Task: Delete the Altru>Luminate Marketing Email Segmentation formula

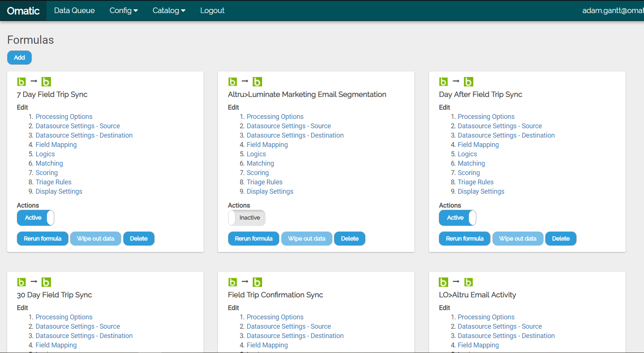Action: pos(350,239)
